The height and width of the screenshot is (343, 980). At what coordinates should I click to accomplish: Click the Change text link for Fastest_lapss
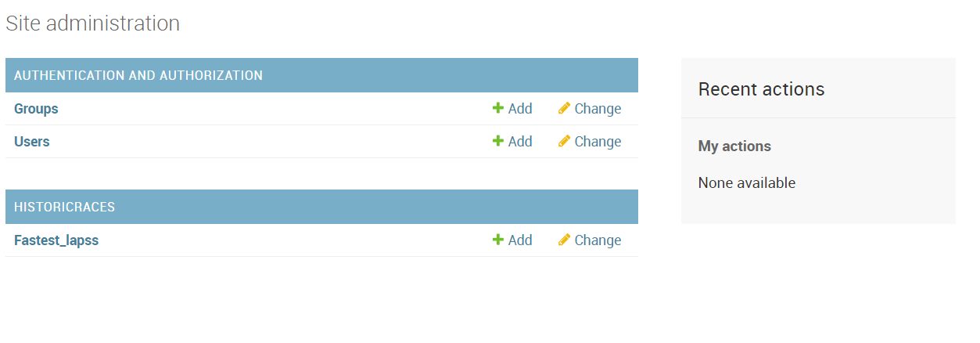(x=598, y=240)
